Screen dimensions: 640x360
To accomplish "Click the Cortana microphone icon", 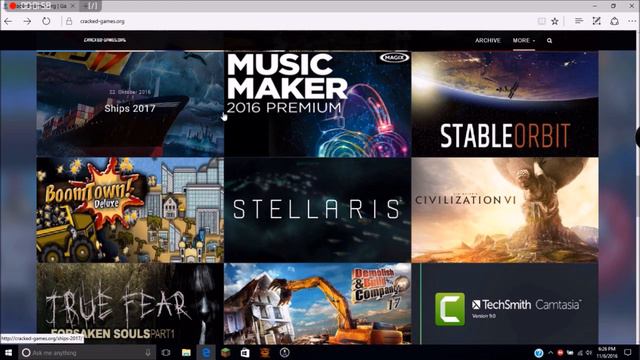I will point(148,353).
